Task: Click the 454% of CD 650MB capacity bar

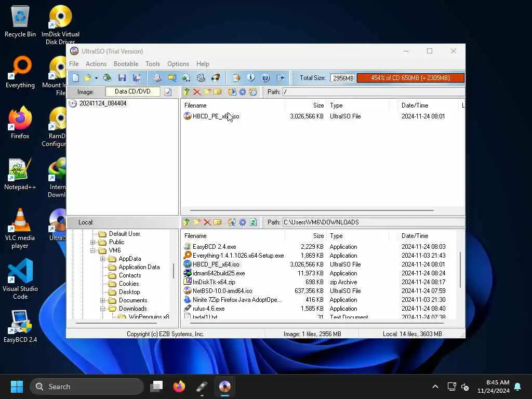Action: [x=410, y=78]
